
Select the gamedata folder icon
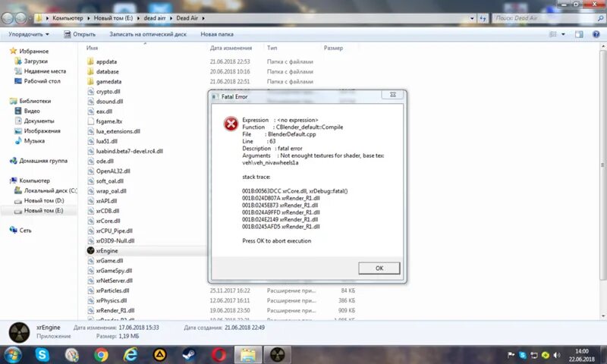click(x=90, y=82)
